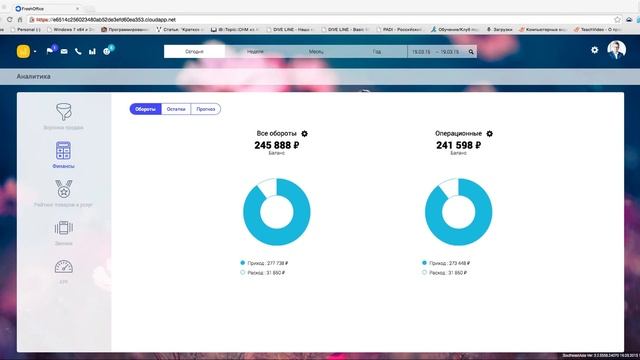Open the yellow FreshOffice logo menu
This screenshot has height=360, width=640.
[23, 51]
